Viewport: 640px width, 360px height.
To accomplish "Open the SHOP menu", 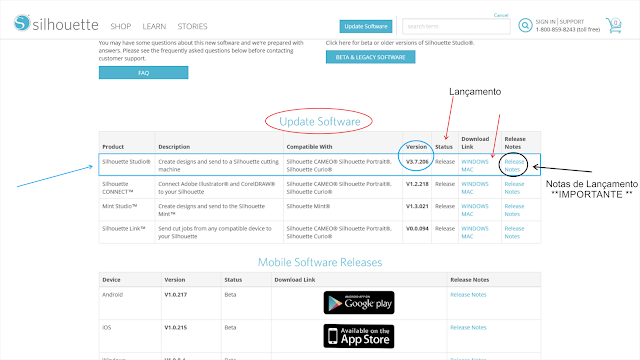I will pos(121,27).
